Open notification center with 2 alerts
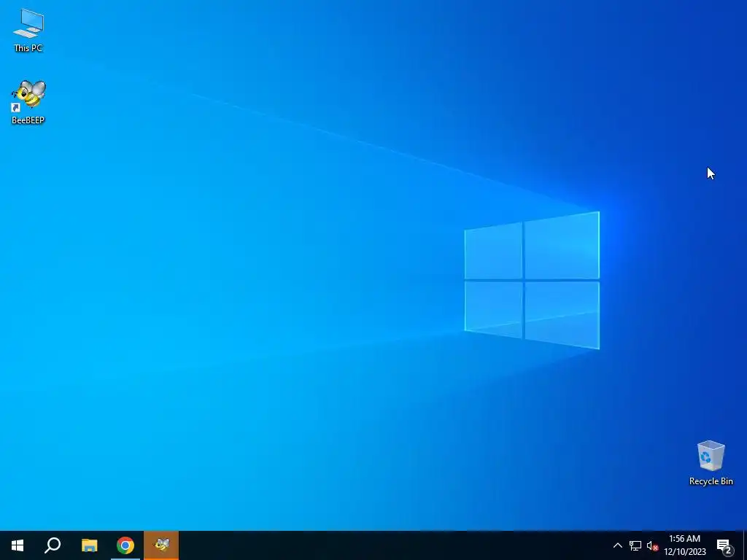The height and width of the screenshot is (560, 747). pos(724,545)
